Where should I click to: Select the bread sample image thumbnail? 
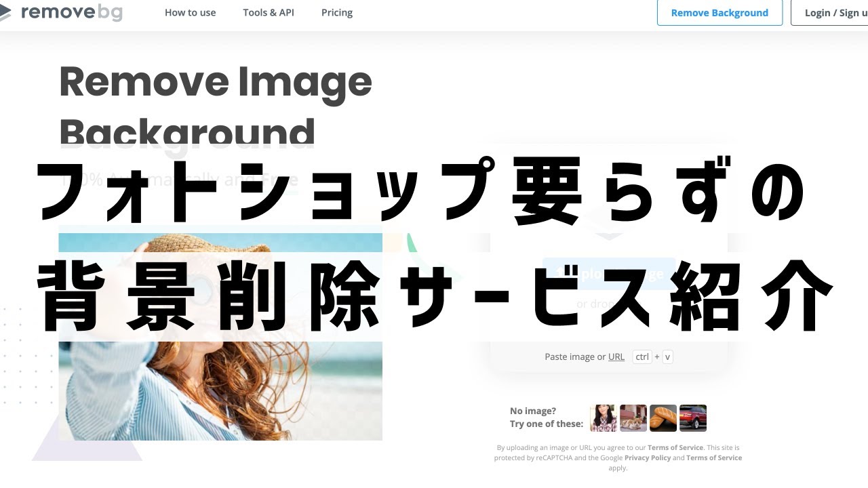click(x=663, y=418)
